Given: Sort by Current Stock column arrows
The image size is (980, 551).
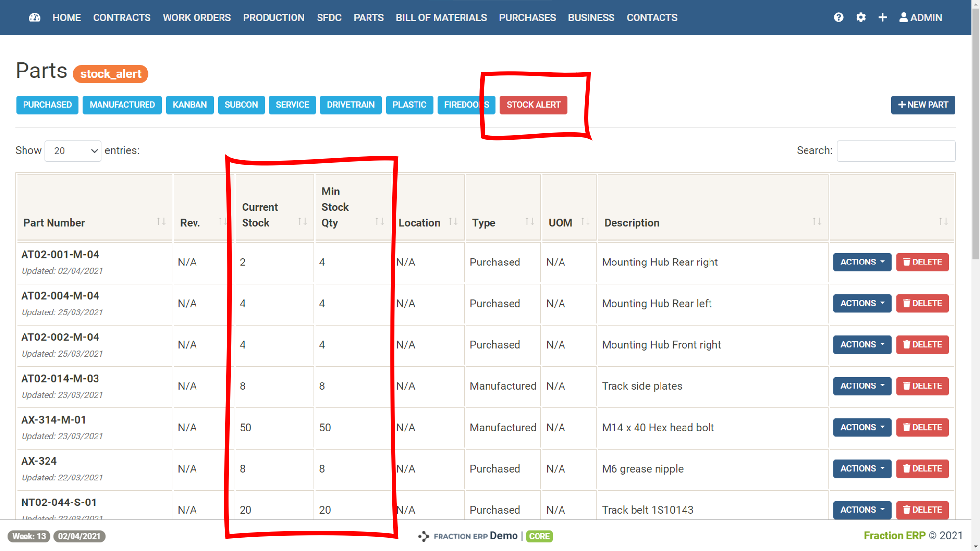Looking at the screenshot, I should pyautogui.click(x=302, y=222).
